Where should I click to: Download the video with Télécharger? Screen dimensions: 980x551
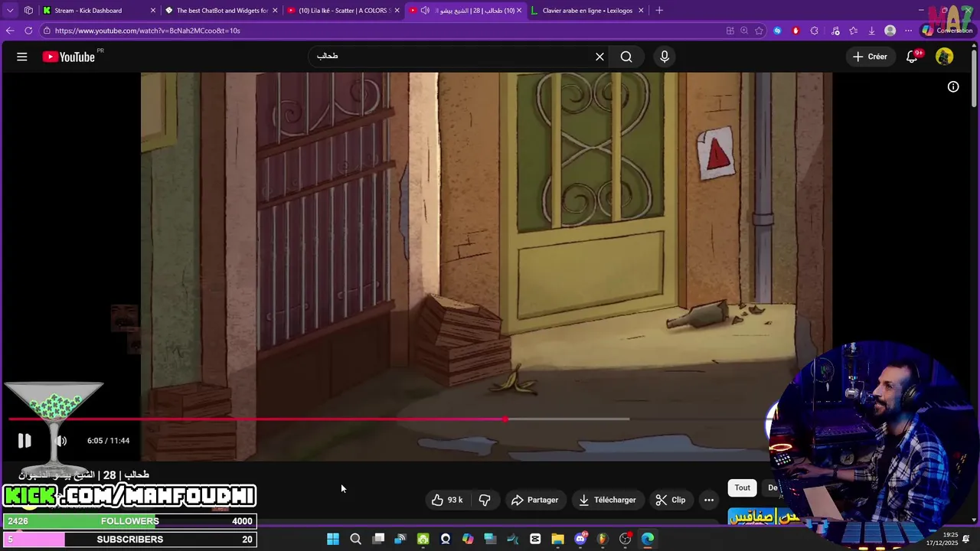click(x=607, y=500)
